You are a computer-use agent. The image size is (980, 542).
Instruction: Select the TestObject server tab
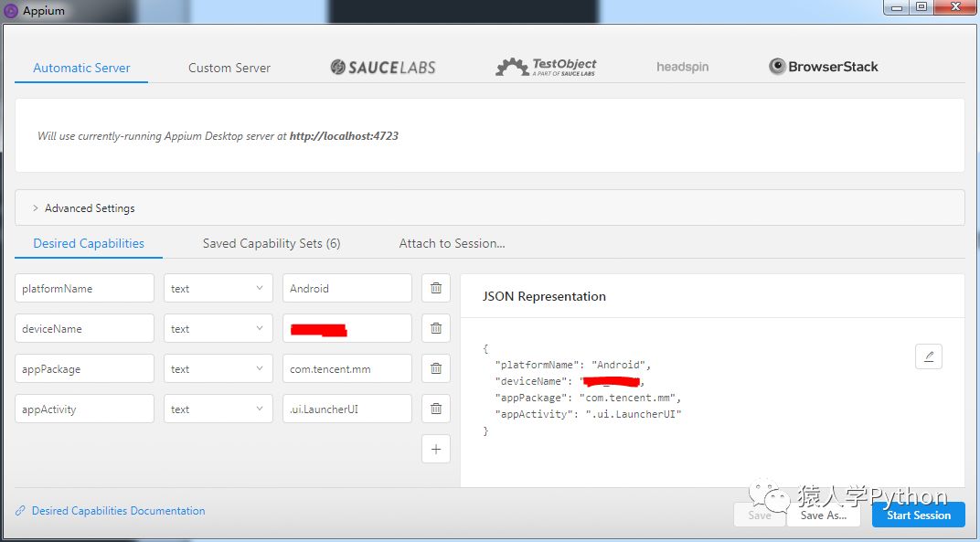(546, 67)
